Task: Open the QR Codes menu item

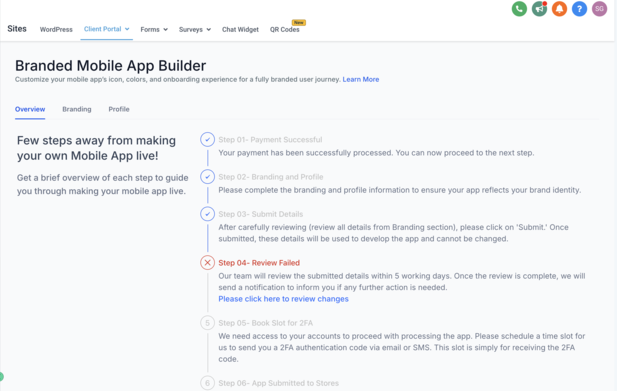Action: (x=284, y=30)
